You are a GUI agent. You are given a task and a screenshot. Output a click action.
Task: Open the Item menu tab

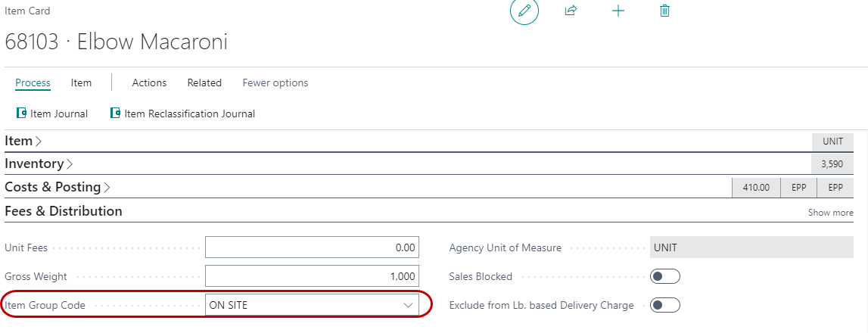pyautogui.click(x=81, y=82)
